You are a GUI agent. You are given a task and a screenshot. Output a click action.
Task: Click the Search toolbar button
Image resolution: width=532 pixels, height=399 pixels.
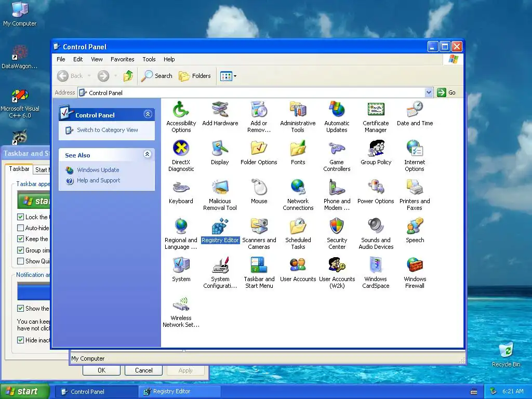click(x=157, y=76)
